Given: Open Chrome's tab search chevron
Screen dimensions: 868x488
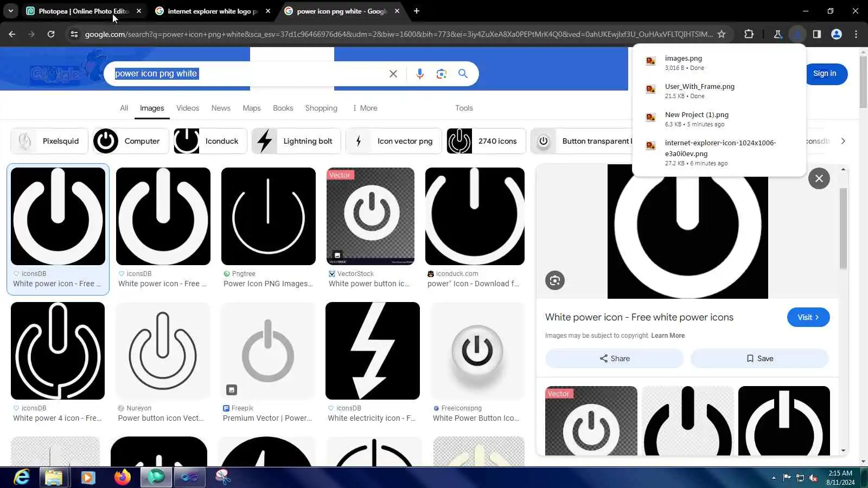Looking at the screenshot, I should (11, 11).
